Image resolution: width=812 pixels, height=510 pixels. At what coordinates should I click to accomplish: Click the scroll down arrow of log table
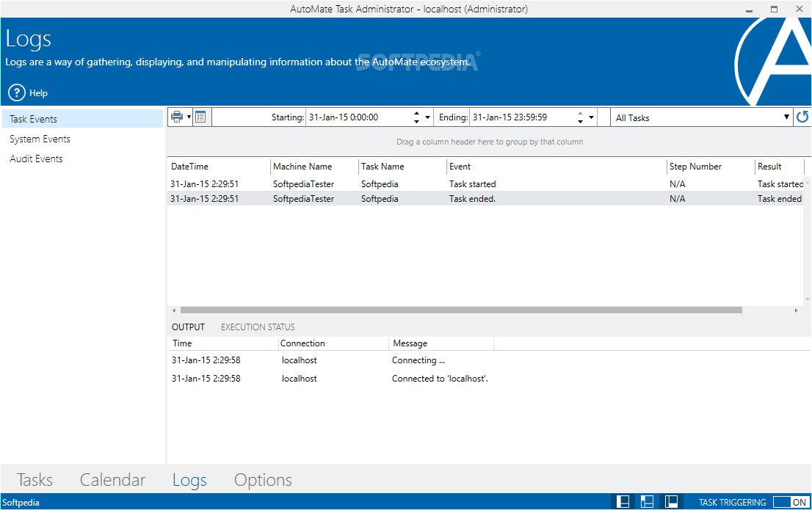click(808, 299)
